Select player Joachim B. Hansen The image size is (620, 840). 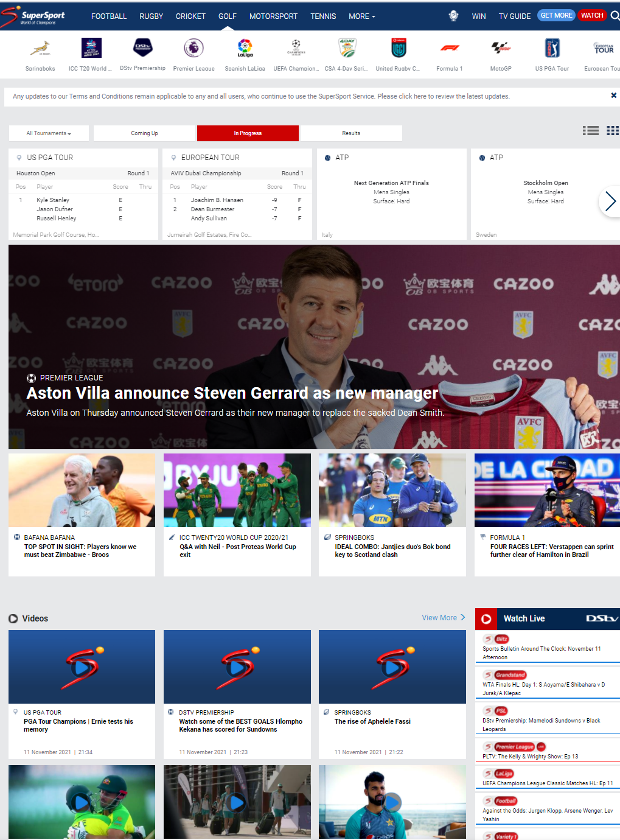[217, 200]
